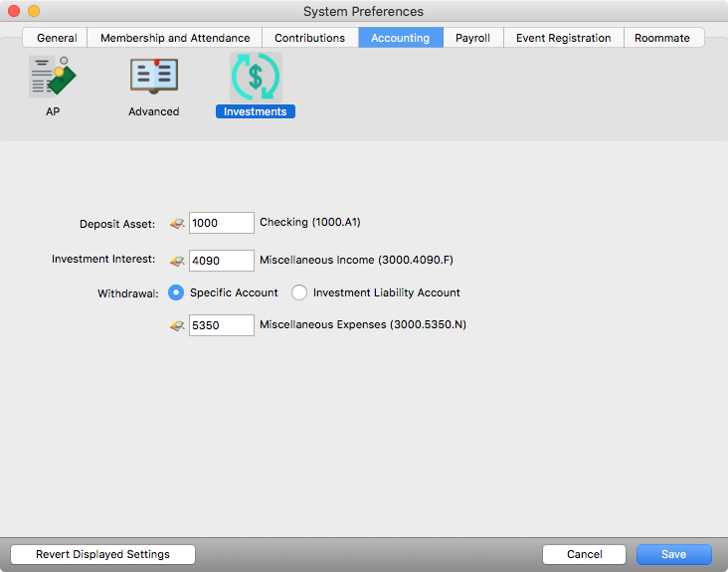Select the Accounting tab

pos(400,38)
